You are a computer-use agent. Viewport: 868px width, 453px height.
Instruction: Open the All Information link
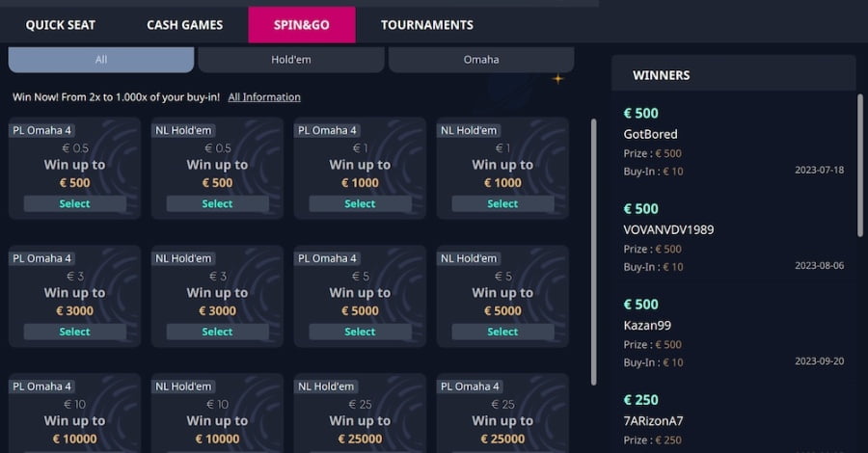(264, 97)
